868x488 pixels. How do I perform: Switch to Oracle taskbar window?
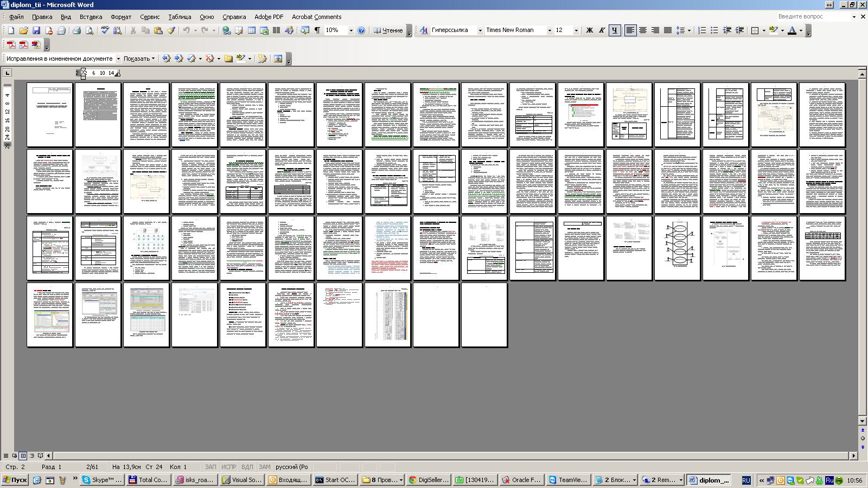pos(521,480)
